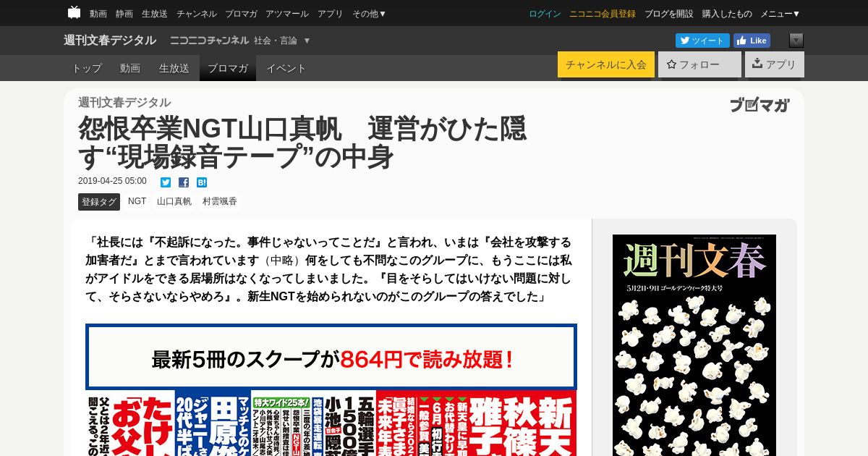Click ニコニコ会員登録 link
This screenshot has width=868, height=456.
click(603, 14)
